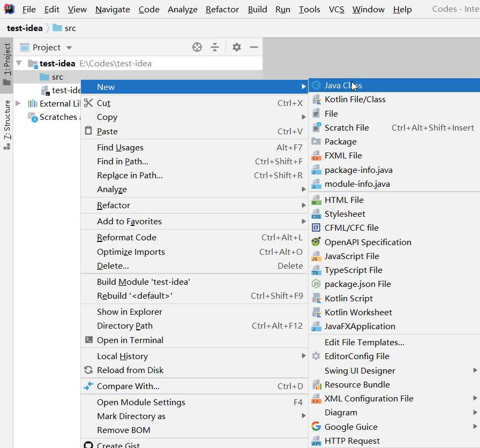Viewport: 480px width, 448px height.
Task: Select the src folder in project tree
Action: click(57, 77)
